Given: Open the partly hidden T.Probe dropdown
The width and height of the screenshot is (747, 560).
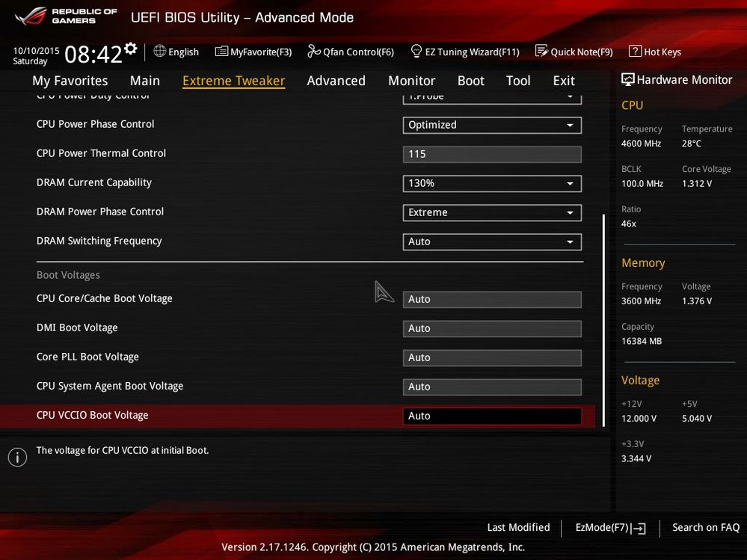Looking at the screenshot, I should pyautogui.click(x=492, y=98).
